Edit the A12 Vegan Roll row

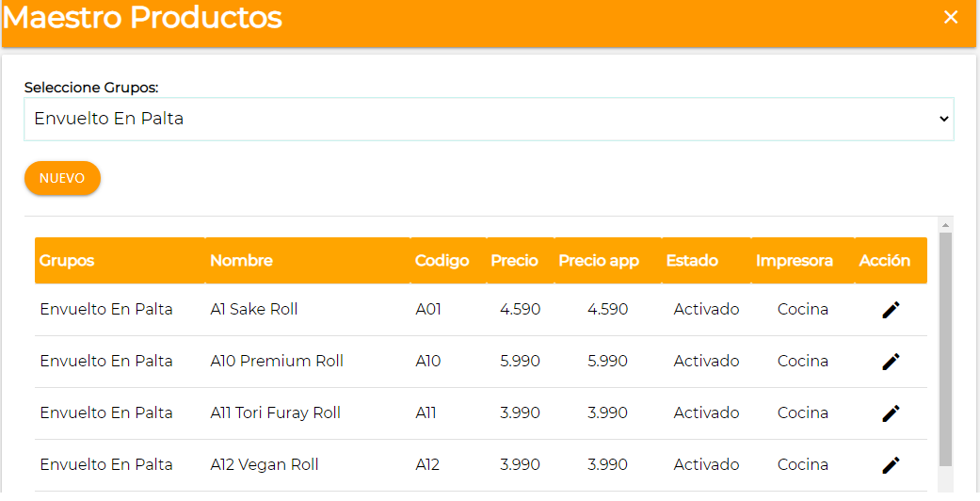point(891,465)
